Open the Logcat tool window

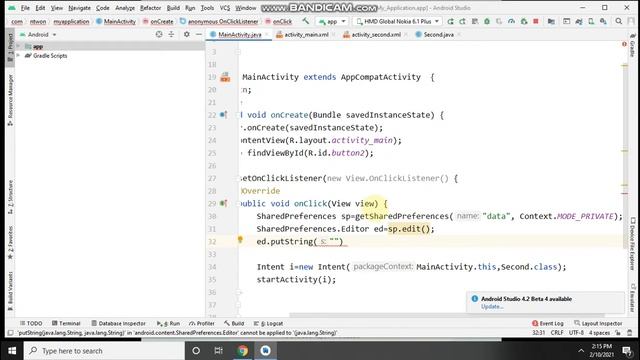269,323
